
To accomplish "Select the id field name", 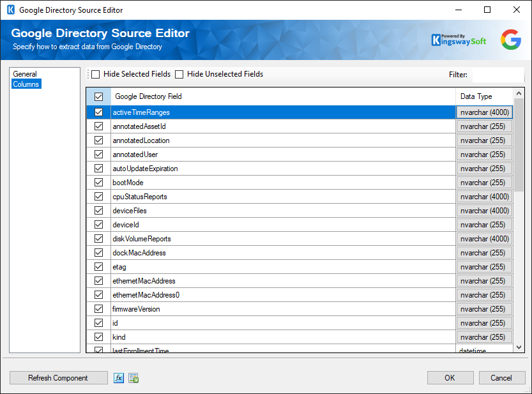I will (x=116, y=323).
